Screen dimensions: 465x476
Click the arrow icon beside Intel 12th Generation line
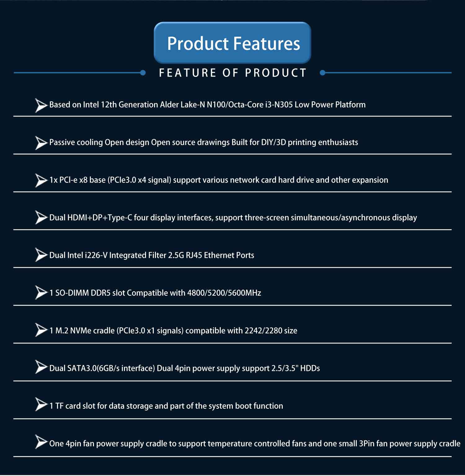pyautogui.click(x=41, y=105)
